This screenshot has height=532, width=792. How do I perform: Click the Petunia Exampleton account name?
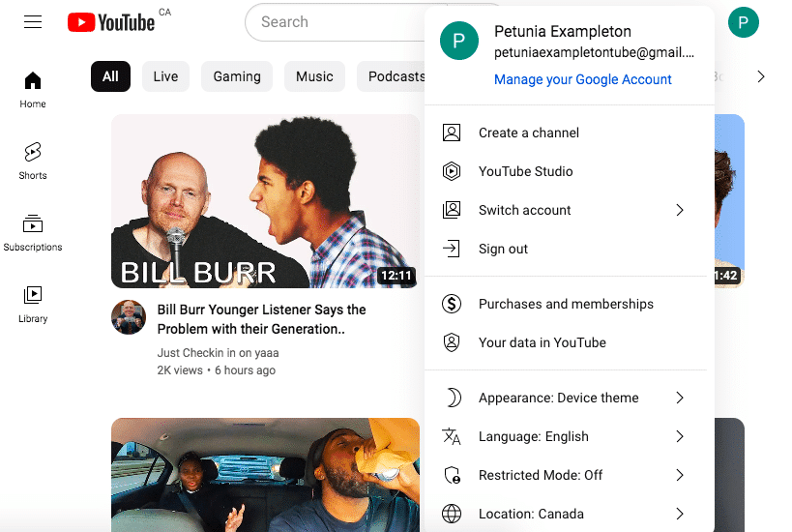coord(563,31)
